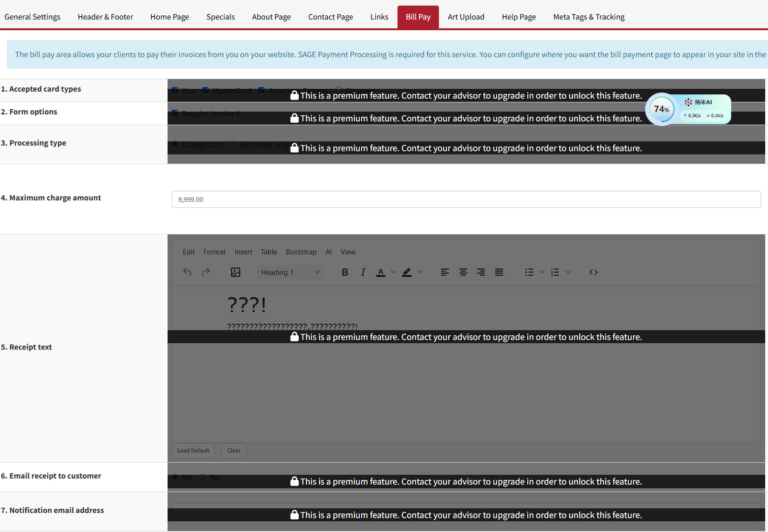Apply the text highlight color

407,272
